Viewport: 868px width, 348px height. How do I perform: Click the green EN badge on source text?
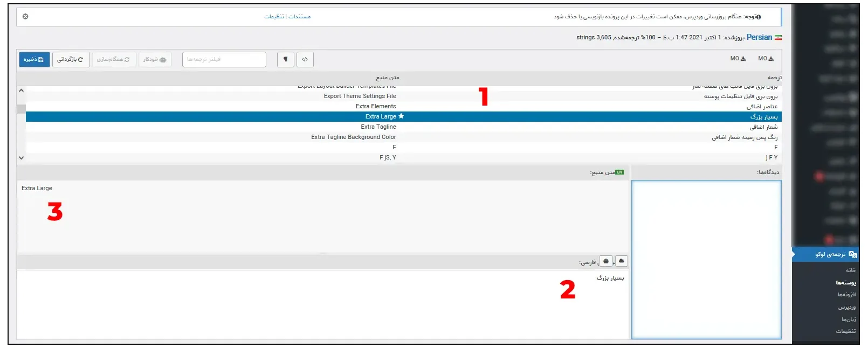[x=619, y=172]
